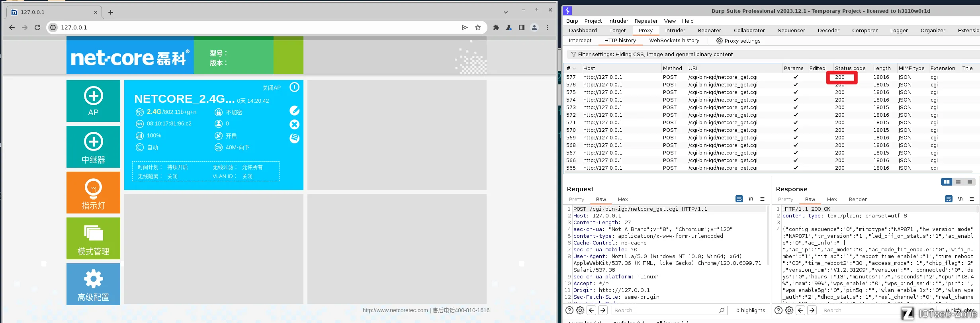Click the Request search field

click(x=669, y=310)
